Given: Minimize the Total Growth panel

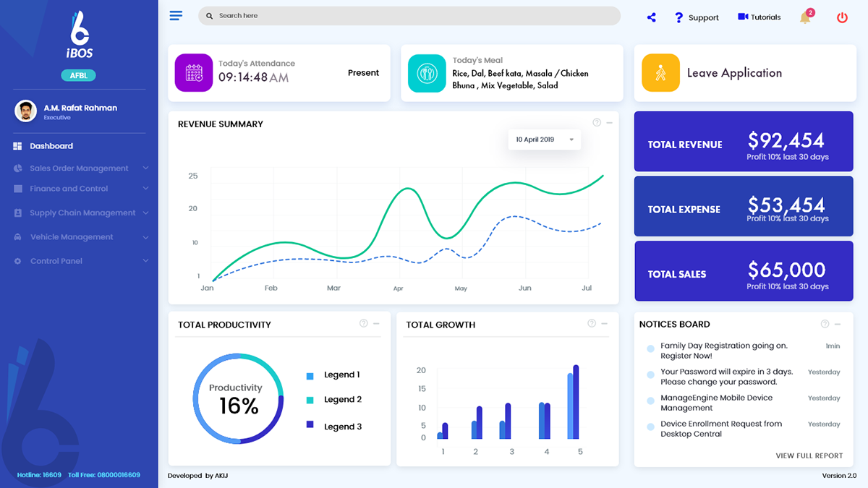Looking at the screenshot, I should tap(605, 324).
